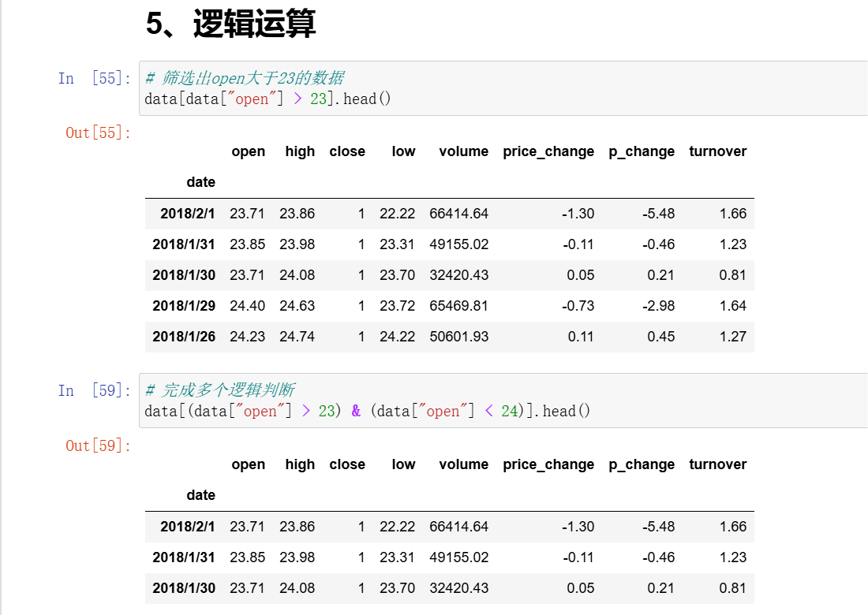Click row label 2018/1/31 in Out[55] table
This screenshot has width=868, height=615.
(x=184, y=244)
